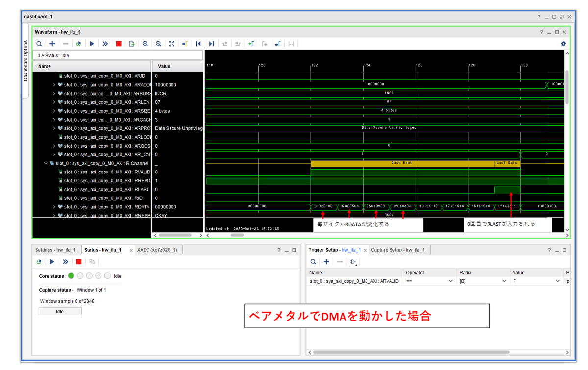
Task: Expand the ARADDR signal row
Action: click(x=54, y=85)
